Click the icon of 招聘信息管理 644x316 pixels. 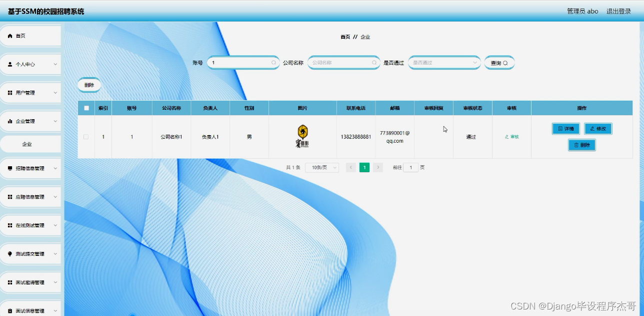click(x=10, y=169)
